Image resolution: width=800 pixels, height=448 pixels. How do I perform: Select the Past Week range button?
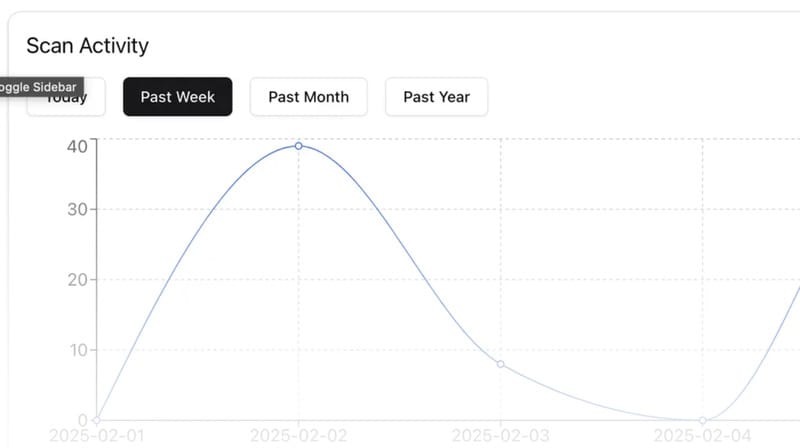pos(177,97)
